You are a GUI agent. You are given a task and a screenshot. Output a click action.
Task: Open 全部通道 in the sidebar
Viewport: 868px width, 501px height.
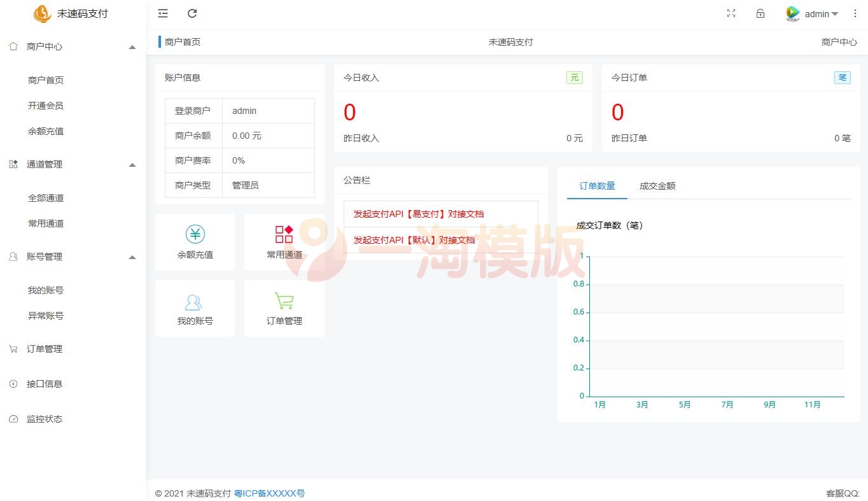46,198
